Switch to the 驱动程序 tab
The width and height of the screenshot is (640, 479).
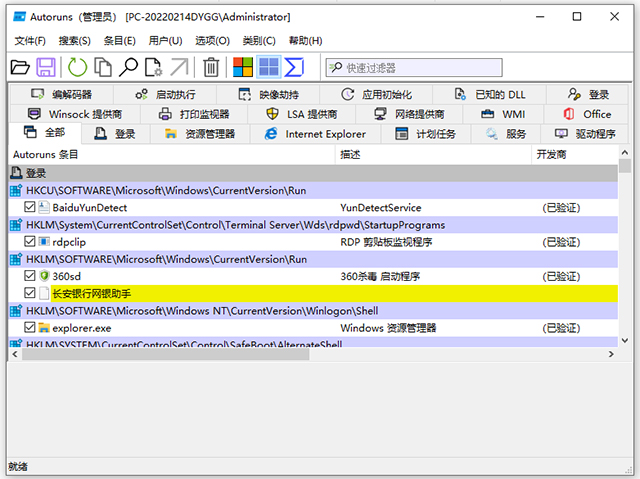pyautogui.click(x=584, y=134)
